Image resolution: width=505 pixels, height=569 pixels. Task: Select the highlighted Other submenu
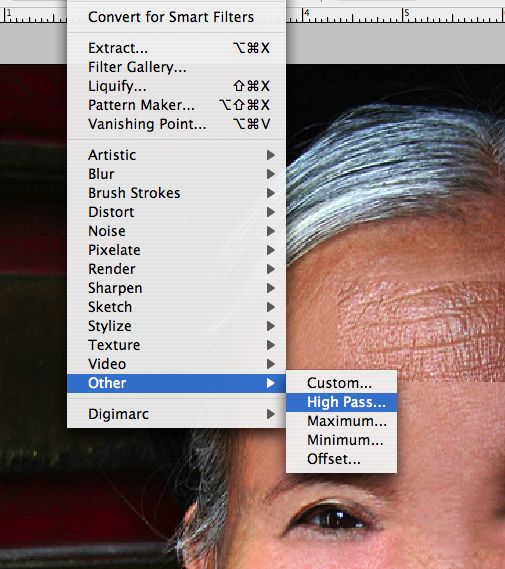[x=176, y=383]
